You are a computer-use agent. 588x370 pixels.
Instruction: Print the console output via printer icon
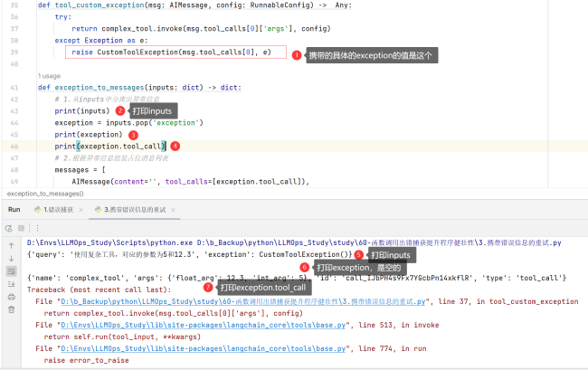pos(11,297)
